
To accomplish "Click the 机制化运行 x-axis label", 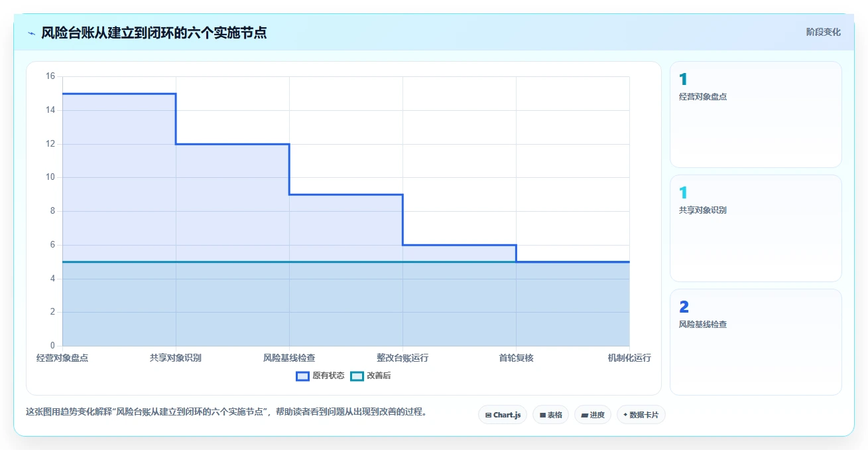I will [x=629, y=358].
